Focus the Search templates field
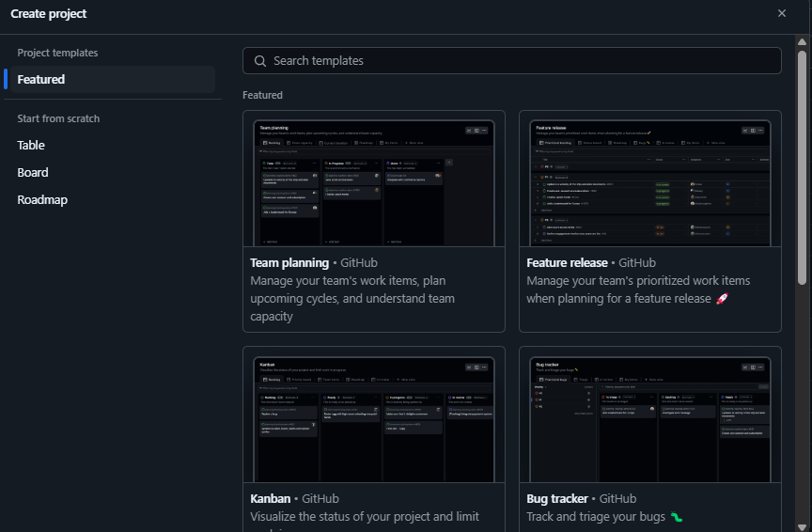Viewport: 812px width, 532px height. point(511,60)
